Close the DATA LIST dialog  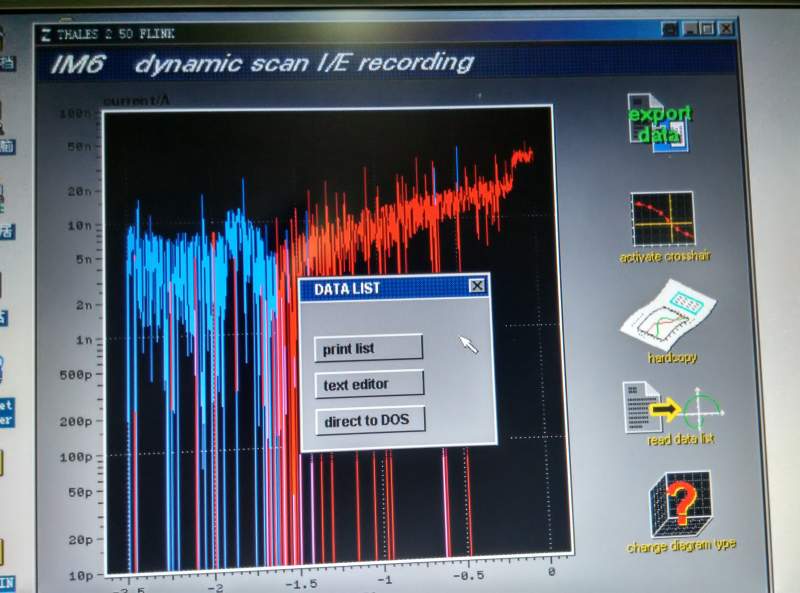pyautogui.click(x=477, y=286)
